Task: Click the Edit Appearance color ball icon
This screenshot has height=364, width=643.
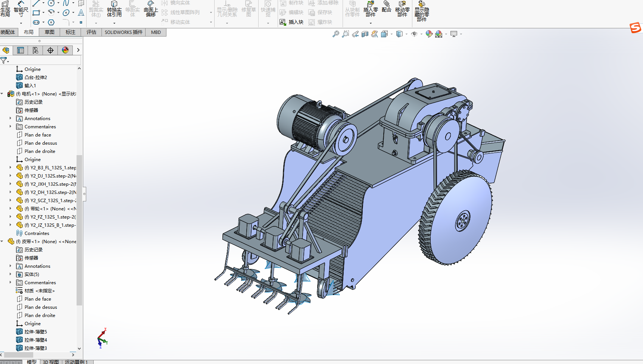Action: coord(429,34)
